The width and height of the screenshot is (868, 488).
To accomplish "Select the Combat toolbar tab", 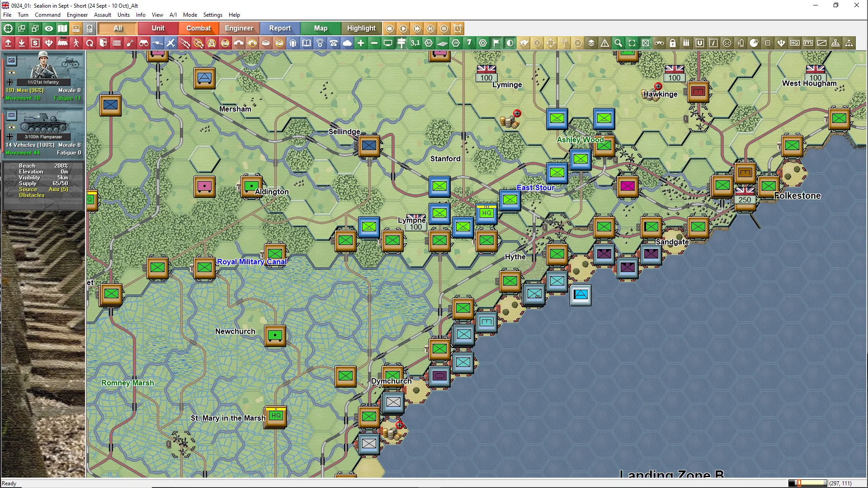I will [198, 28].
